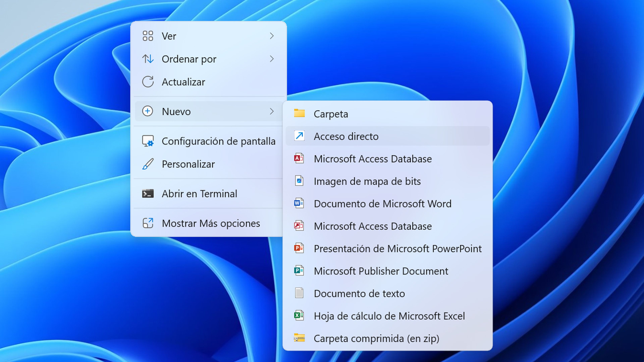Select Mostrar Más opciones

click(x=208, y=223)
